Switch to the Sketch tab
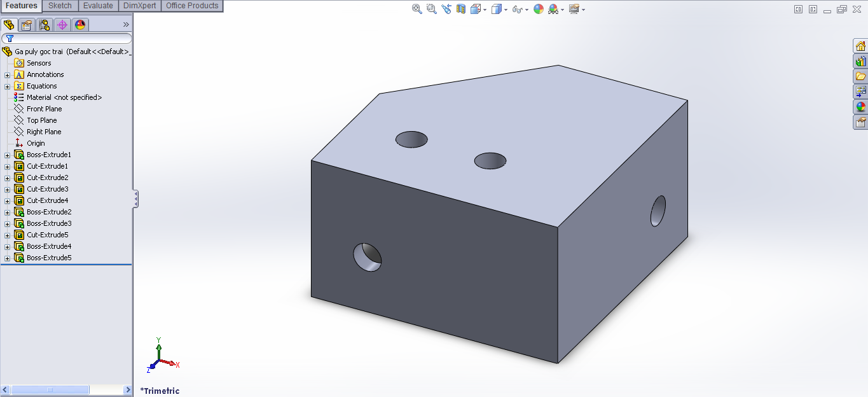The height and width of the screenshot is (397, 868). 60,6
